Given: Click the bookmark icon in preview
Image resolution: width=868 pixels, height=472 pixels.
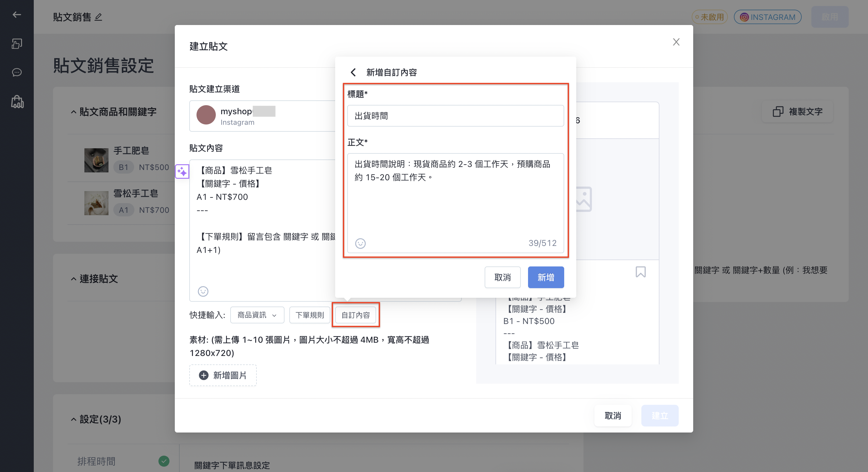Looking at the screenshot, I should [x=640, y=272].
